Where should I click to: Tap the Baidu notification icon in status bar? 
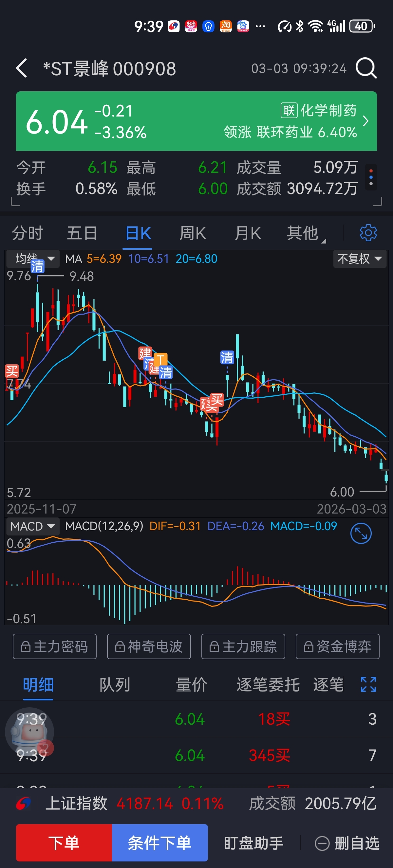click(x=243, y=26)
